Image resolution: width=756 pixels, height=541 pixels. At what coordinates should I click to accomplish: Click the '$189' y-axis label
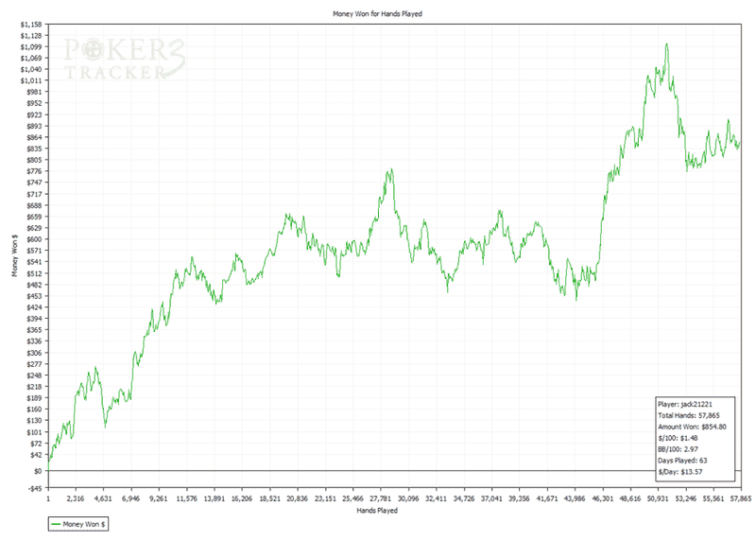34,398
